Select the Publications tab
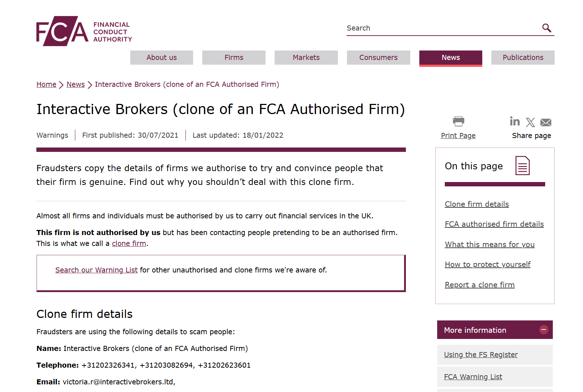This screenshot has width=583, height=392. tap(523, 57)
